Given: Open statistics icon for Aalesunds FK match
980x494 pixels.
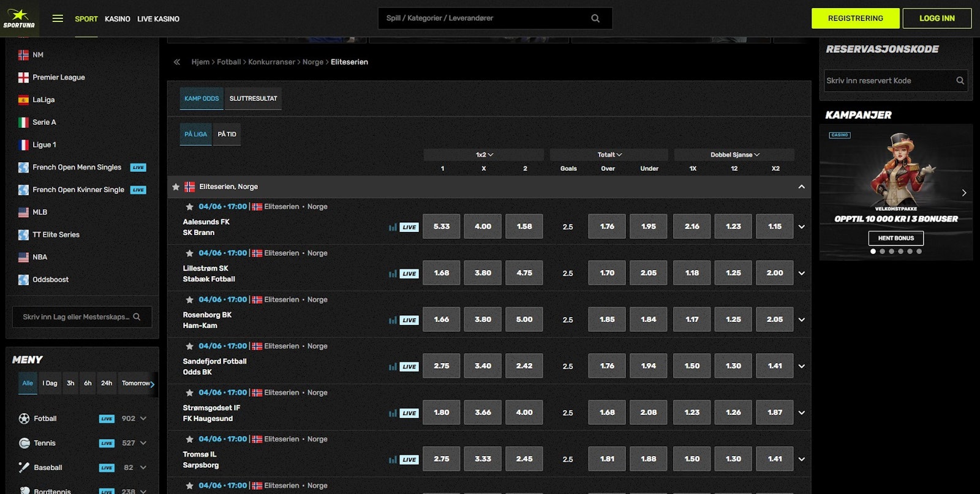Looking at the screenshot, I should pyautogui.click(x=393, y=227).
